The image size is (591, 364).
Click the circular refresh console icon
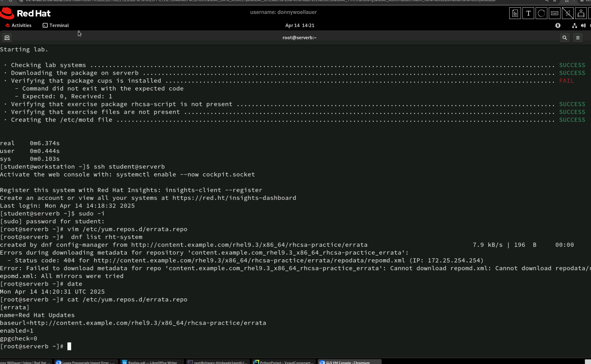coord(541,13)
